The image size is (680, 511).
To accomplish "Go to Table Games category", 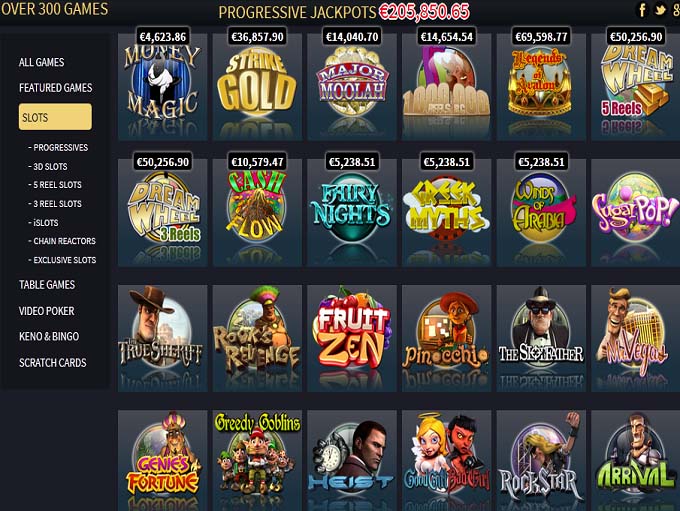I will [47, 285].
